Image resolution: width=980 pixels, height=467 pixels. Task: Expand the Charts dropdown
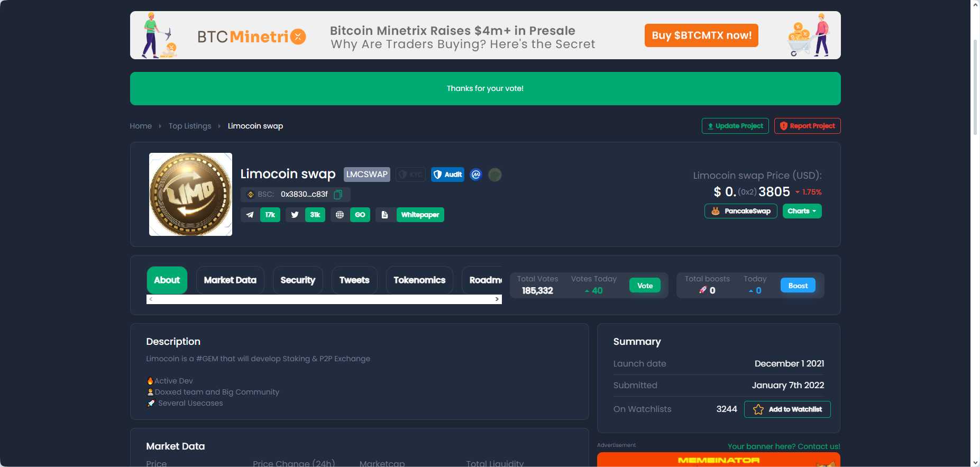point(802,211)
